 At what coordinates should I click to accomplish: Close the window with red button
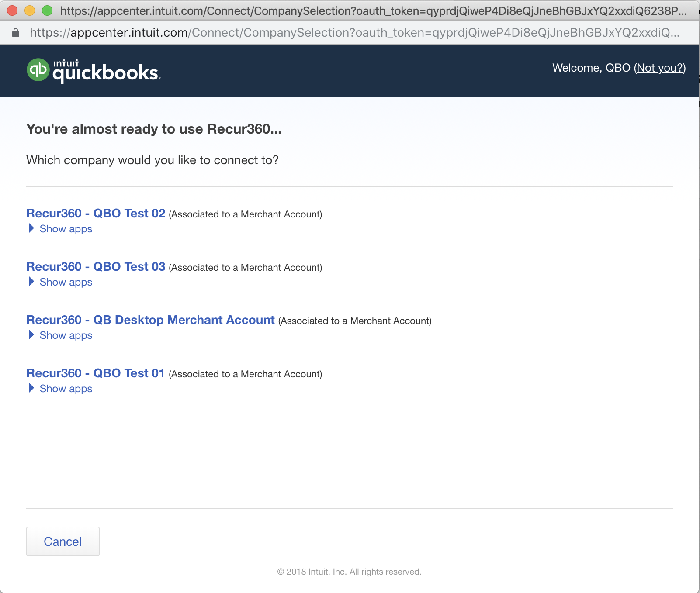coord(12,10)
